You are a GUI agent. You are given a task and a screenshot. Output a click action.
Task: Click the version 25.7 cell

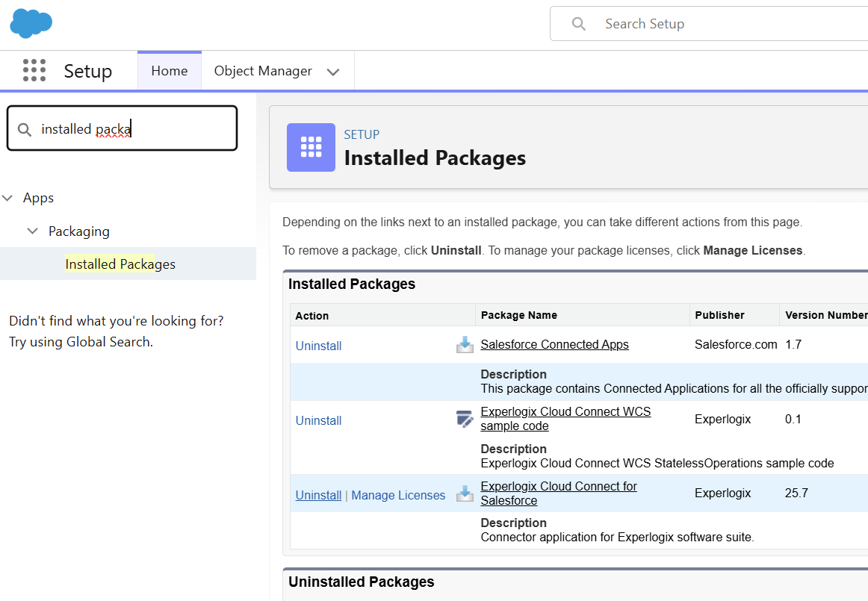click(796, 493)
